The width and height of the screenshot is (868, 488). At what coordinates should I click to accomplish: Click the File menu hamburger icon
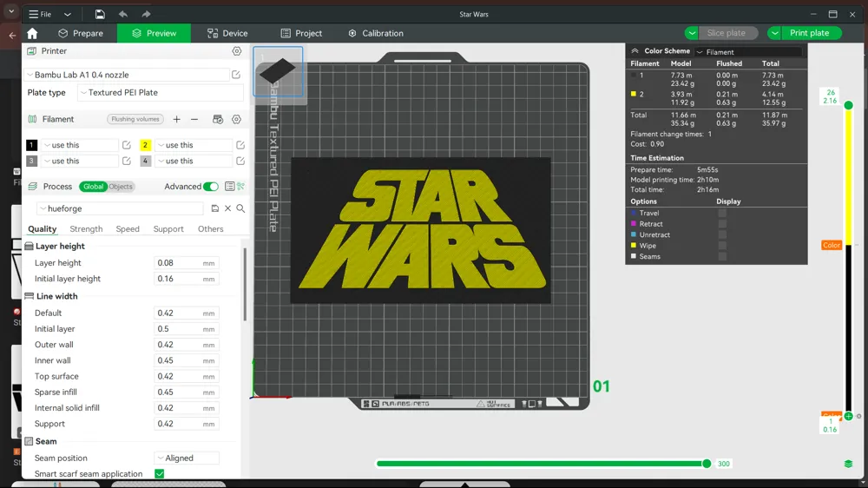(34, 15)
